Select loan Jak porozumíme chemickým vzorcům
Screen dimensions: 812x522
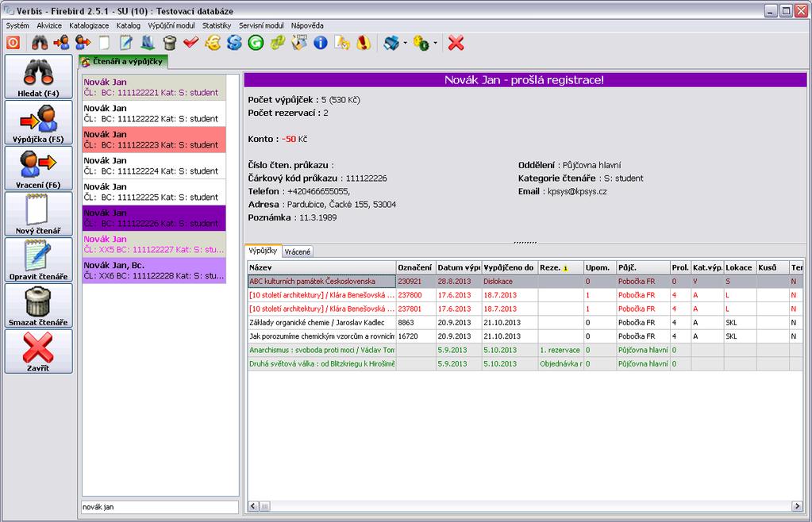[x=525, y=336]
